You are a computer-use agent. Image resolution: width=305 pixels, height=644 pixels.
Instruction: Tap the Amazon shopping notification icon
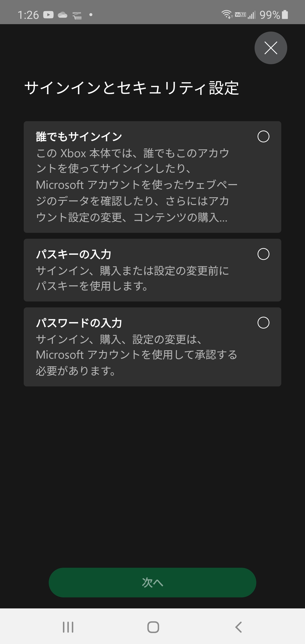[77, 15]
